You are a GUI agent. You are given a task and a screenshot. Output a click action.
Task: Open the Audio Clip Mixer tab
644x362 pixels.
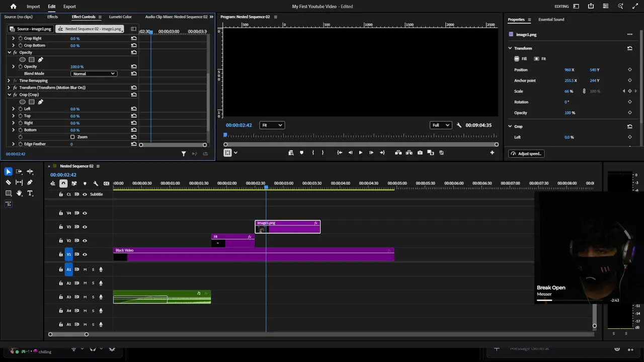point(176,17)
